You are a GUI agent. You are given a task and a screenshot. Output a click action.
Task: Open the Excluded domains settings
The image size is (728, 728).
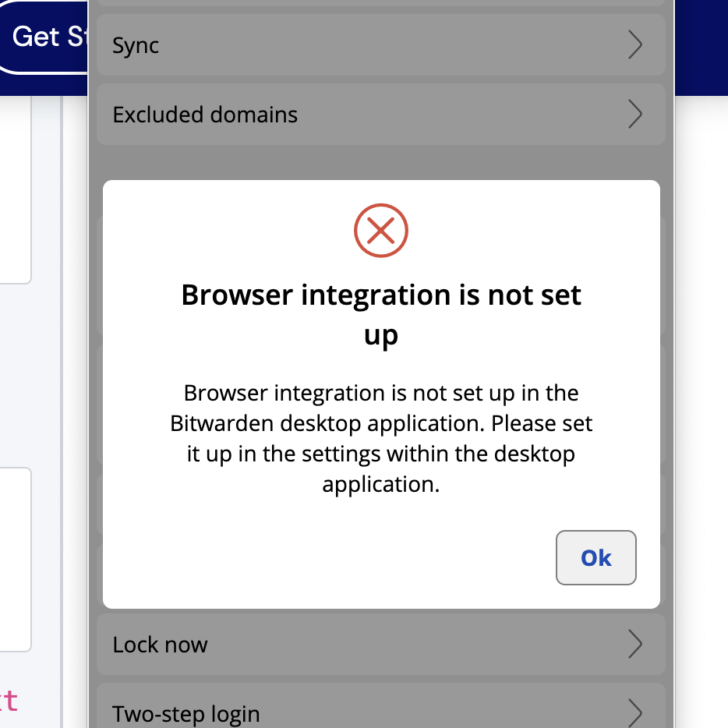312,114
